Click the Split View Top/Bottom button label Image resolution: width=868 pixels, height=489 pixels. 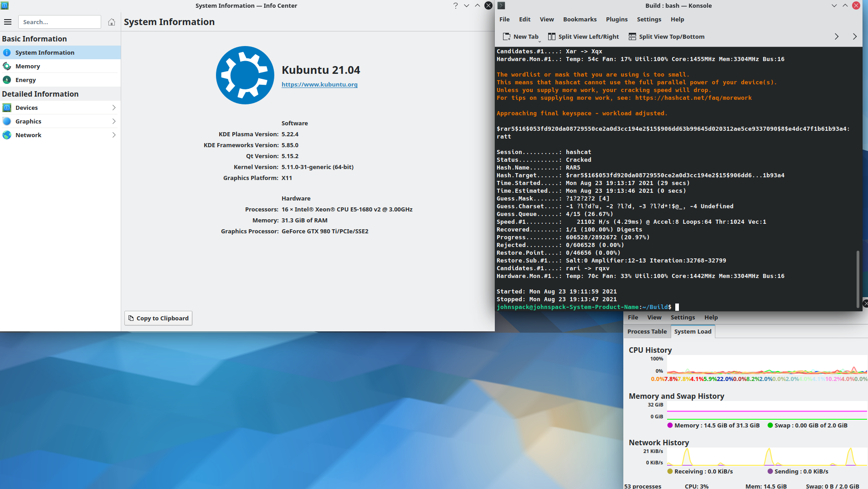672,36
